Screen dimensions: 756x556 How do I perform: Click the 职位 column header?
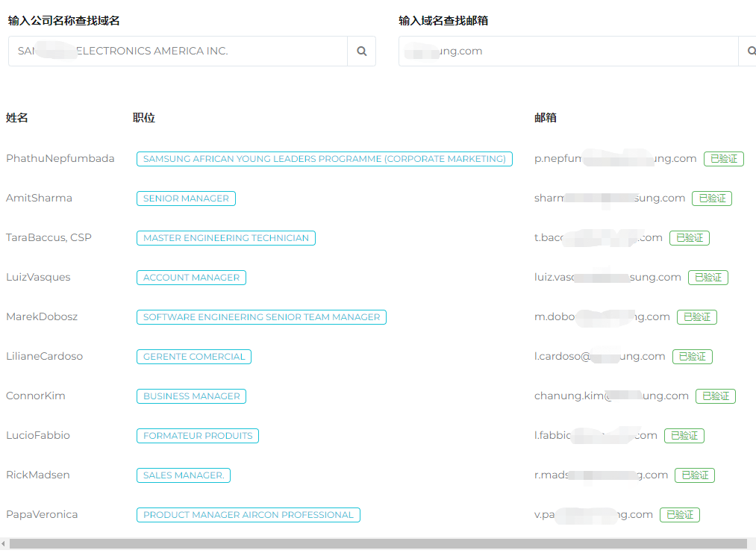click(x=144, y=118)
